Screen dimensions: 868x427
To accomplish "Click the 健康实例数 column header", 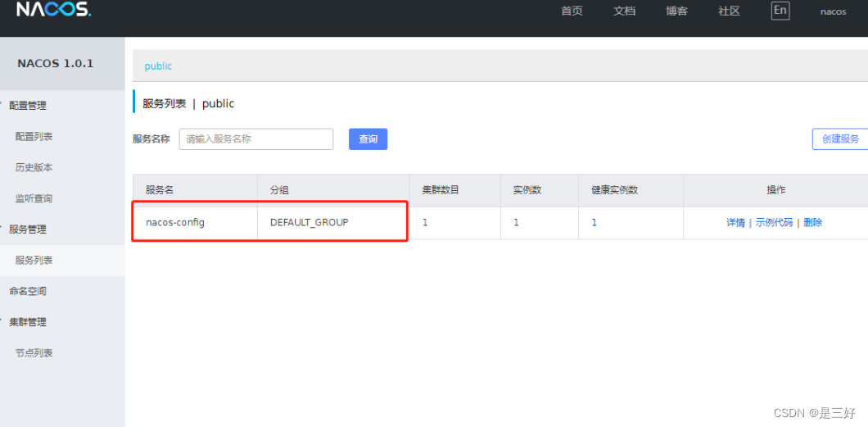I will (631, 190).
